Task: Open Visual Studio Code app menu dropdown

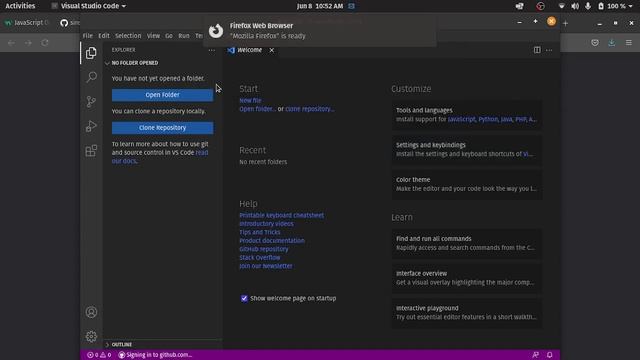Action: coord(88,6)
